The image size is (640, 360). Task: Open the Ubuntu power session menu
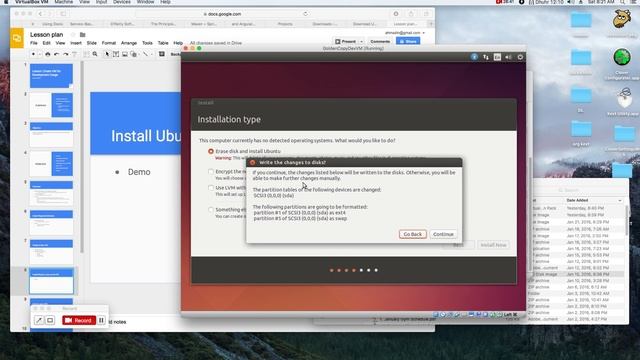coord(520,57)
